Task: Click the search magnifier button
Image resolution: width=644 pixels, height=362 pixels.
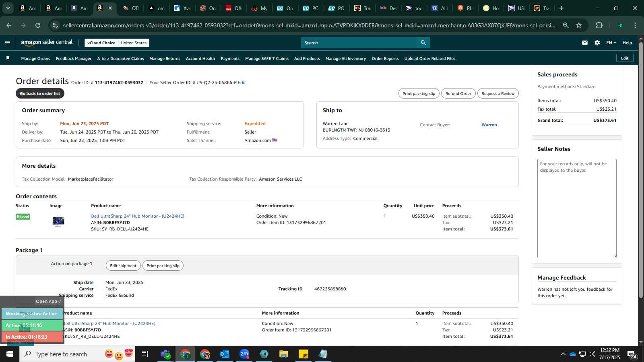Action: pos(423,43)
